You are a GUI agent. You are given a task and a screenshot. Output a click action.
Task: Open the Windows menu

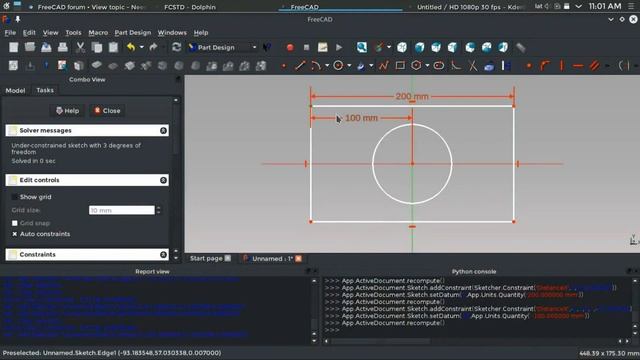(x=172, y=33)
